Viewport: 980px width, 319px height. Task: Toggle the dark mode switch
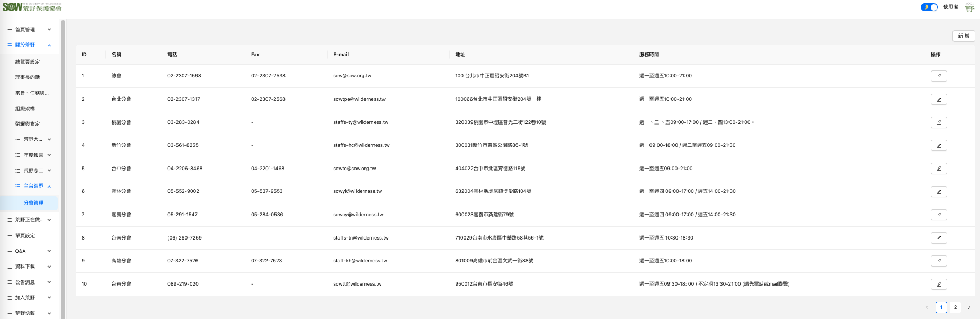(x=929, y=7)
